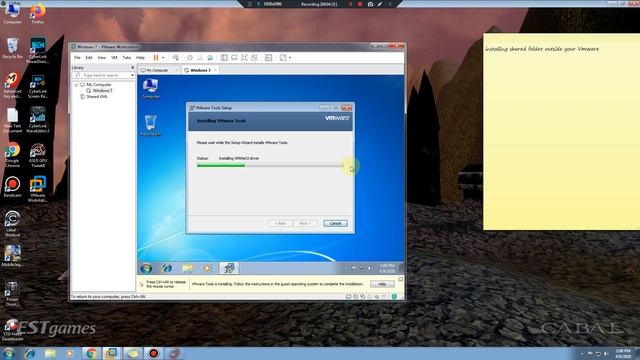Collapse the My Computer tree node
This screenshot has height=360, width=640.
(x=76, y=85)
